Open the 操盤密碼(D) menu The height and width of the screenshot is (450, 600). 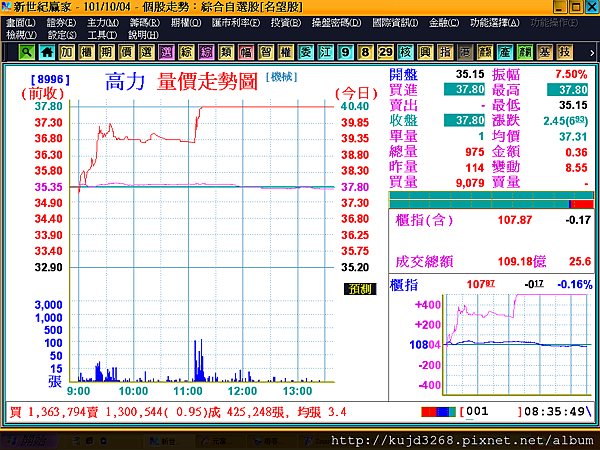click(x=336, y=23)
